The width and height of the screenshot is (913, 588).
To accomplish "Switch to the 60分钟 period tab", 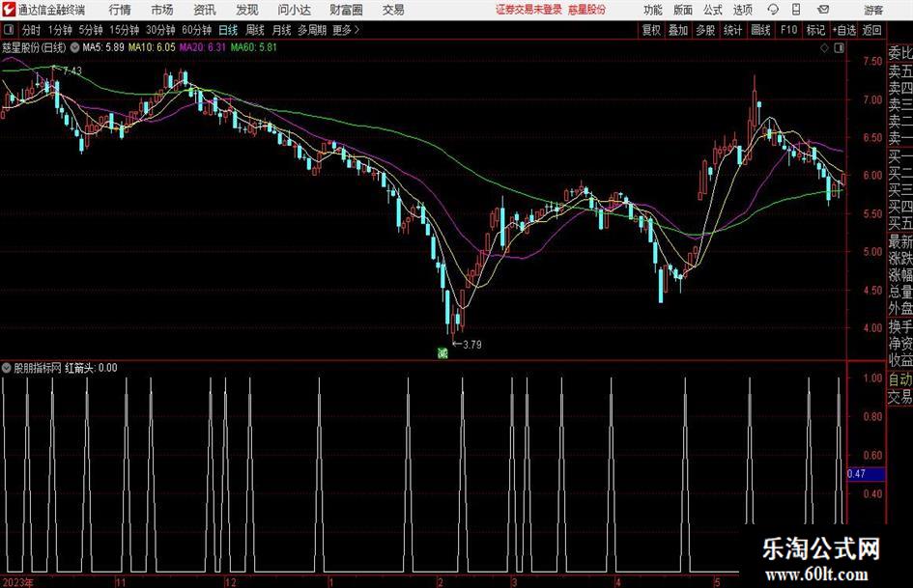I will (196, 30).
